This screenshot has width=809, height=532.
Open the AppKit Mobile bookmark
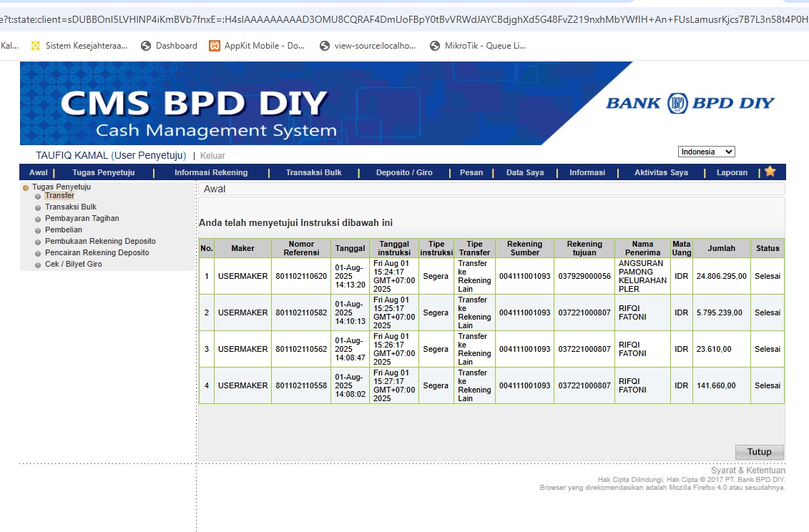point(257,46)
